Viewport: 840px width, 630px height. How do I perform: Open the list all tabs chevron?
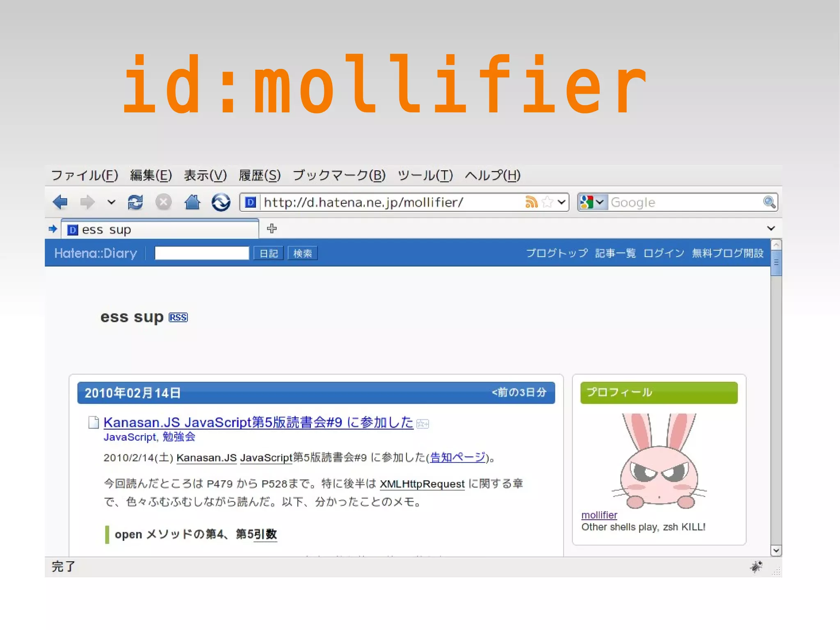coord(771,229)
